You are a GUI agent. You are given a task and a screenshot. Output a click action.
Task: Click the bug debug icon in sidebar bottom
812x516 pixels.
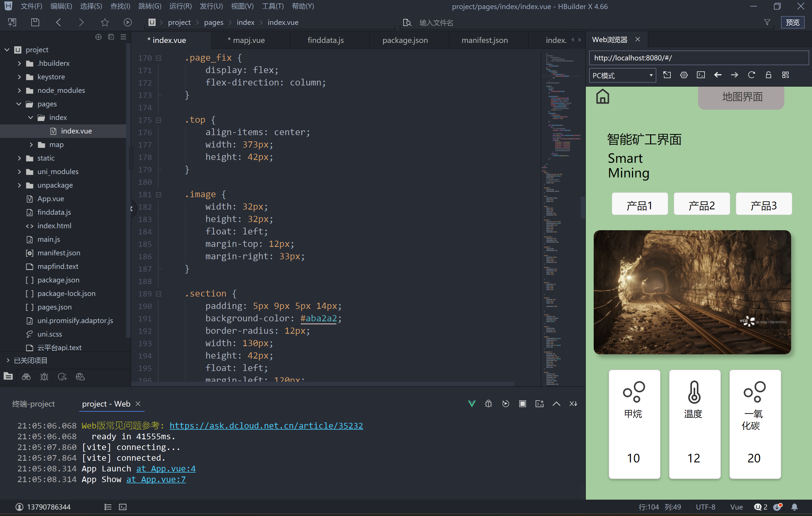point(44,376)
